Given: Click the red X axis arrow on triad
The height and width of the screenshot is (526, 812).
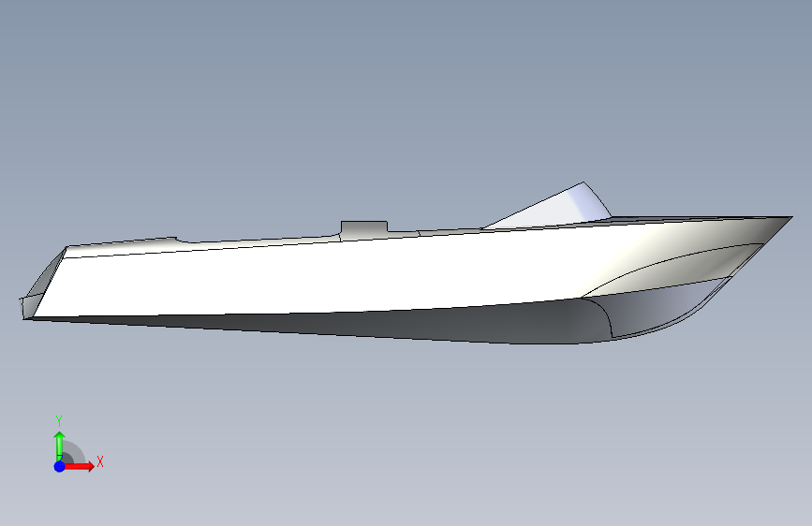Looking at the screenshot, I should pyautogui.click(x=81, y=466).
